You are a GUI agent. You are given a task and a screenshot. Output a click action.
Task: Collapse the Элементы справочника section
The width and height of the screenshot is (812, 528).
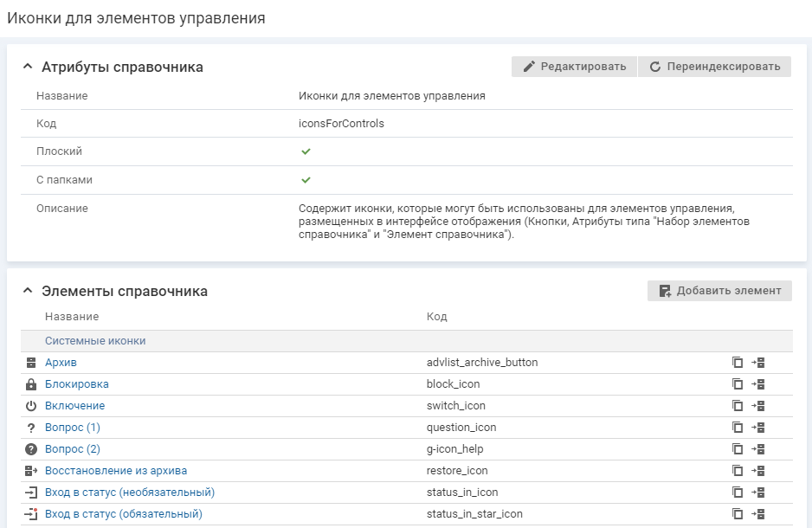[27, 291]
